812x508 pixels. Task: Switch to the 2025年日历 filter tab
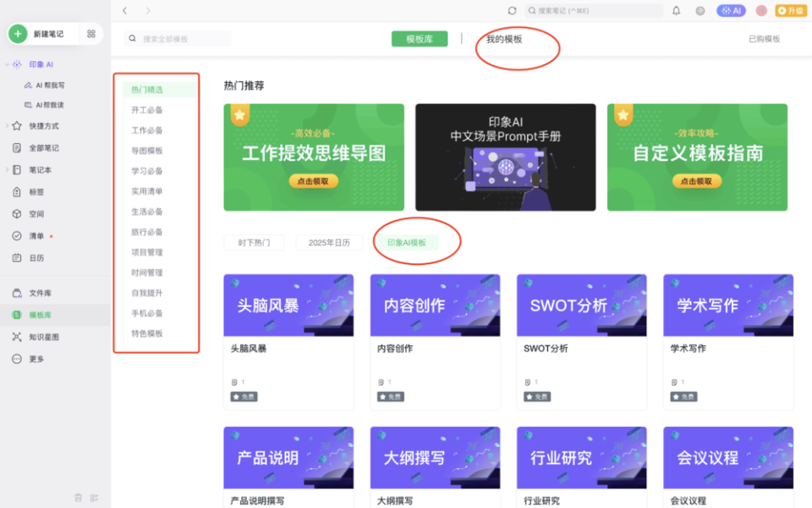pyautogui.click(x=329, y=243)
